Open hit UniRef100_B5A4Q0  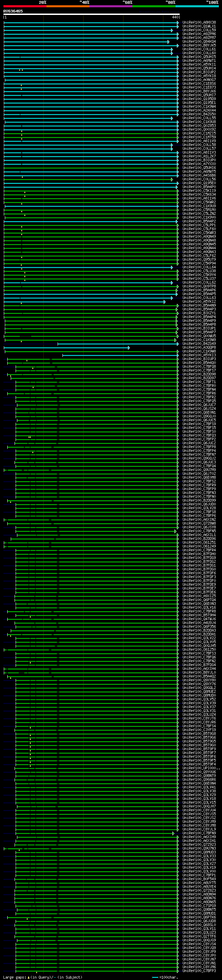199,363
